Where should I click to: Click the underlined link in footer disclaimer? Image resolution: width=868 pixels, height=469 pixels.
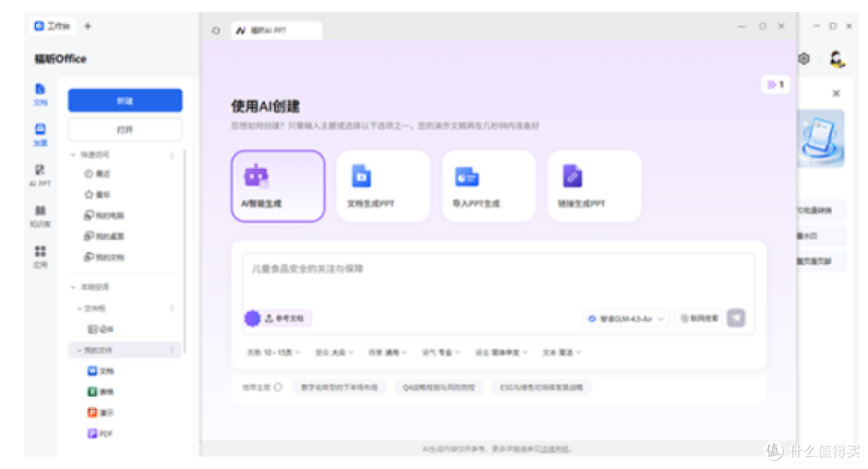pos(555,449)
